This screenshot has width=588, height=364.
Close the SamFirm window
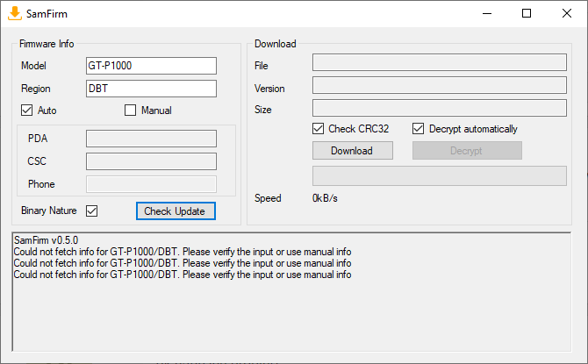[x=567, y=13]
